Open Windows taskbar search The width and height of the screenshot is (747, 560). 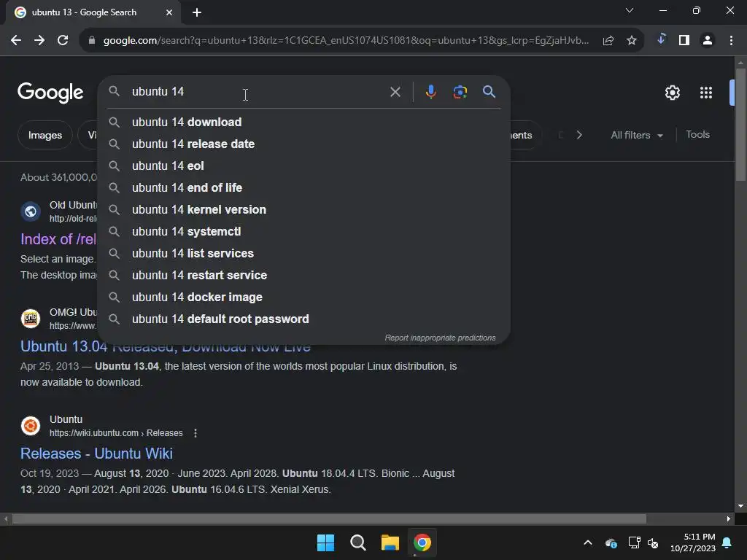(x=357, y=542)
